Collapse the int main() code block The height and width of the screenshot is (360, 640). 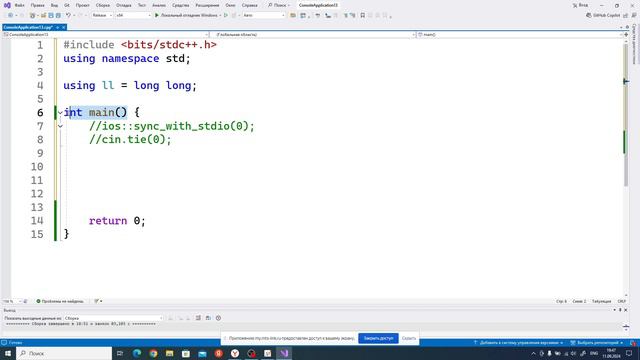coord(60,112)
